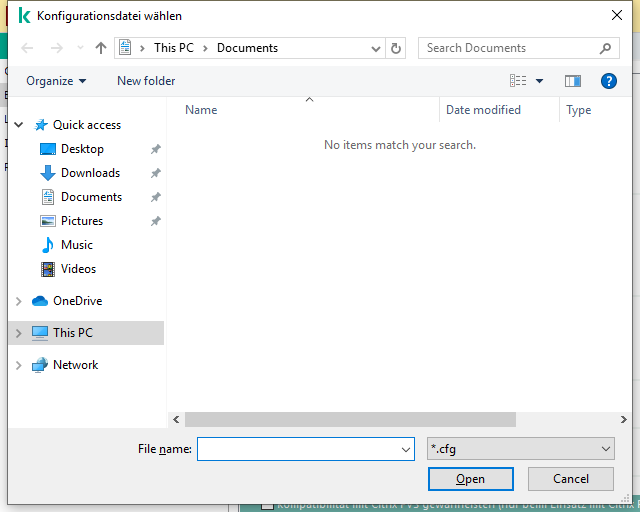Screen dimensions: 640x512
Task: Select Downloads in Quick access
Action: 90,173
